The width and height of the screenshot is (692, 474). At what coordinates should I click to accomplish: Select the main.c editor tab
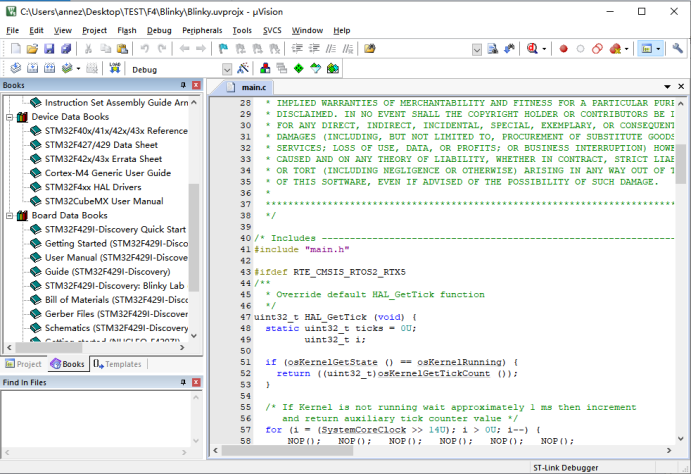tap(252, 87)
